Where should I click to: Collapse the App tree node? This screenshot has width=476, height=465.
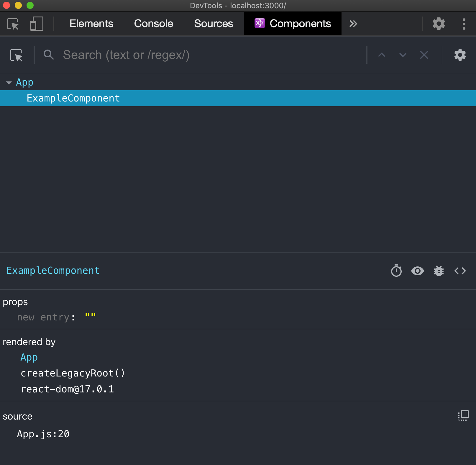[9, 82]
